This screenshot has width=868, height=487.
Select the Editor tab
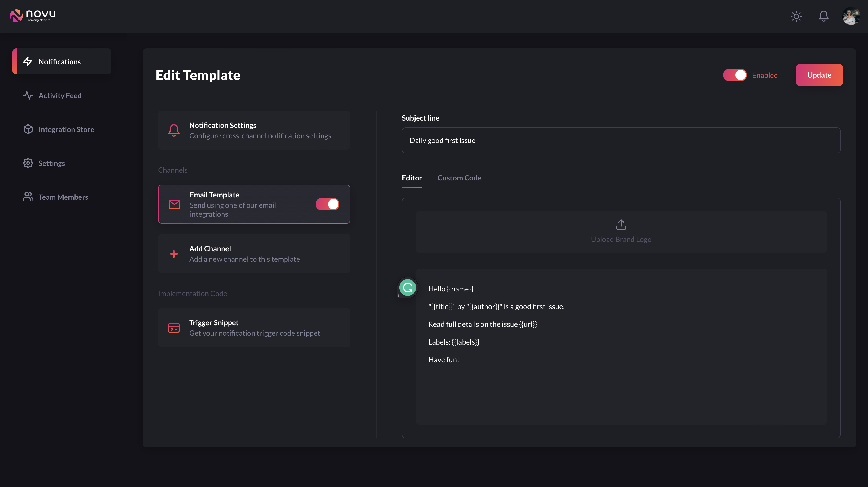point(412,178)
